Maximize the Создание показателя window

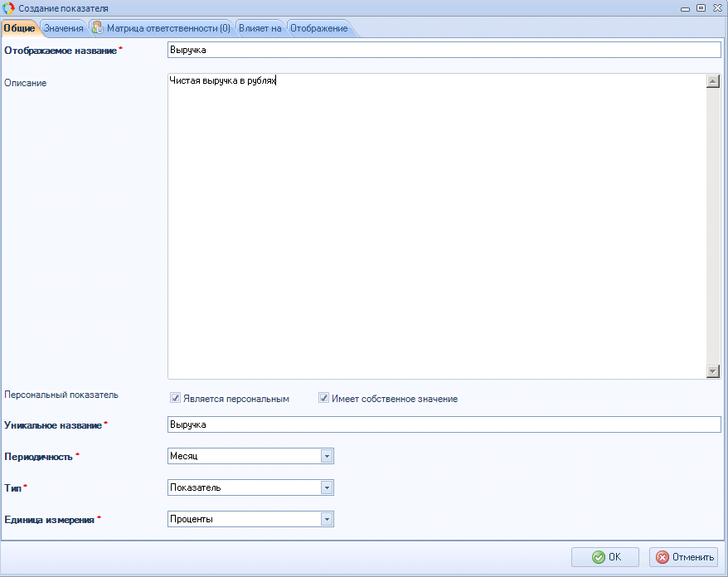click(x=701, y=7)
